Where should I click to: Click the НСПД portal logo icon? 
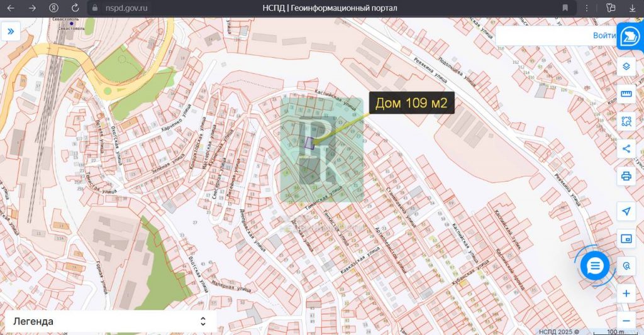(630, 37)
